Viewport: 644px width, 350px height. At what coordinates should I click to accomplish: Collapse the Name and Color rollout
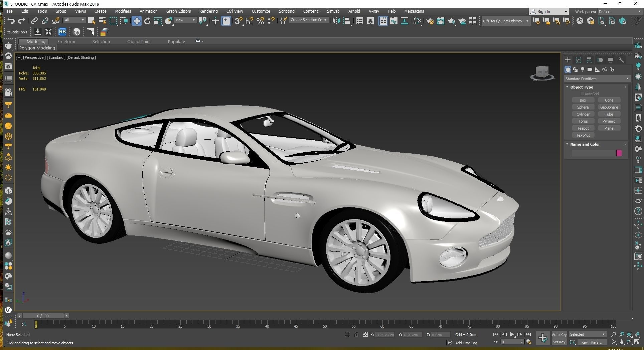[567, 144]
